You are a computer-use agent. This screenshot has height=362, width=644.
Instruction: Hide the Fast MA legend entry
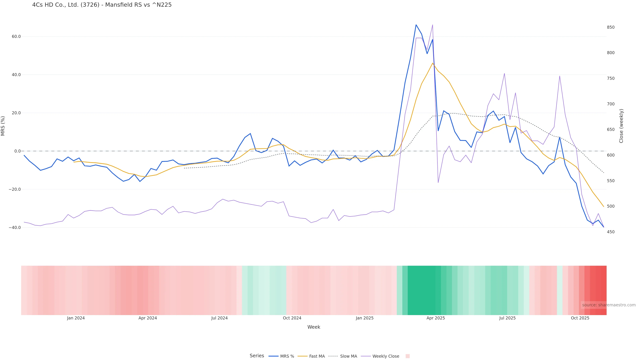[x=311, y=356]
